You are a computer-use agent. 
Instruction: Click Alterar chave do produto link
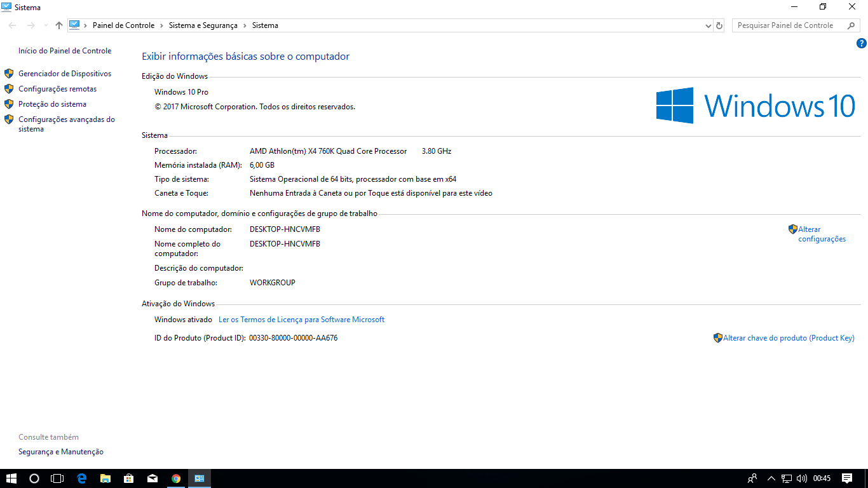789,338
